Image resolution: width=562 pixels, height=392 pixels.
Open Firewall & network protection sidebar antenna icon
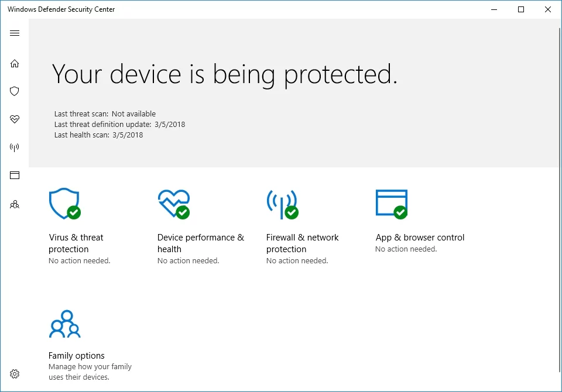point(15,147)
